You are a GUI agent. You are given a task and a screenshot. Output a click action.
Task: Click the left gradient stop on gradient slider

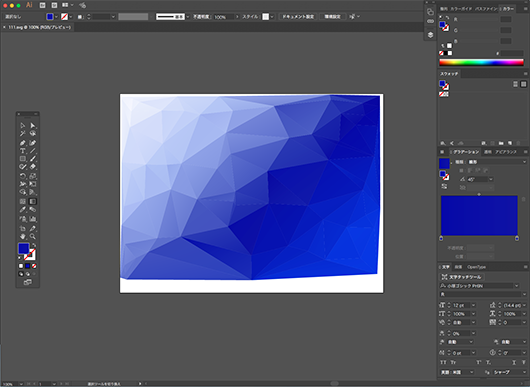(x=441, y=239)
